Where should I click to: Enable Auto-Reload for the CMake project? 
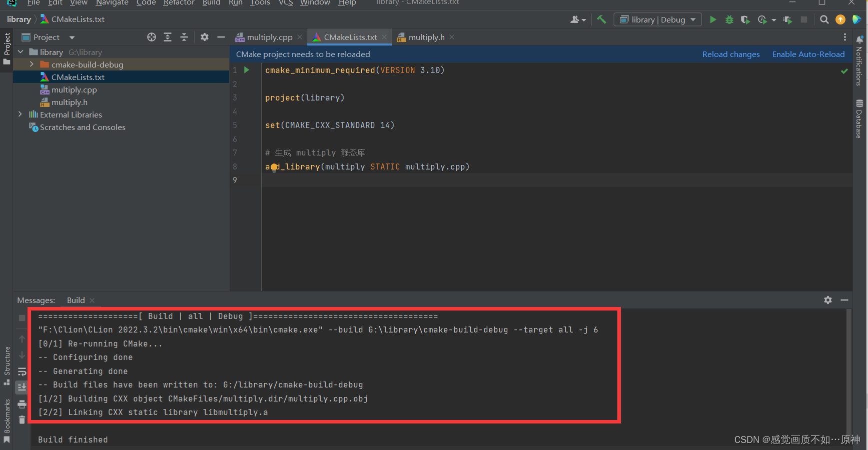click(x=808, y=54)
